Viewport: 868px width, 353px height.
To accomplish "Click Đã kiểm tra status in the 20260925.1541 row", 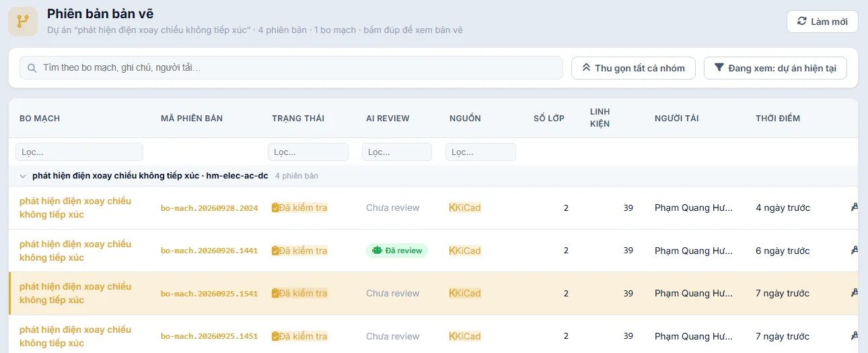I will pos(299,293).
